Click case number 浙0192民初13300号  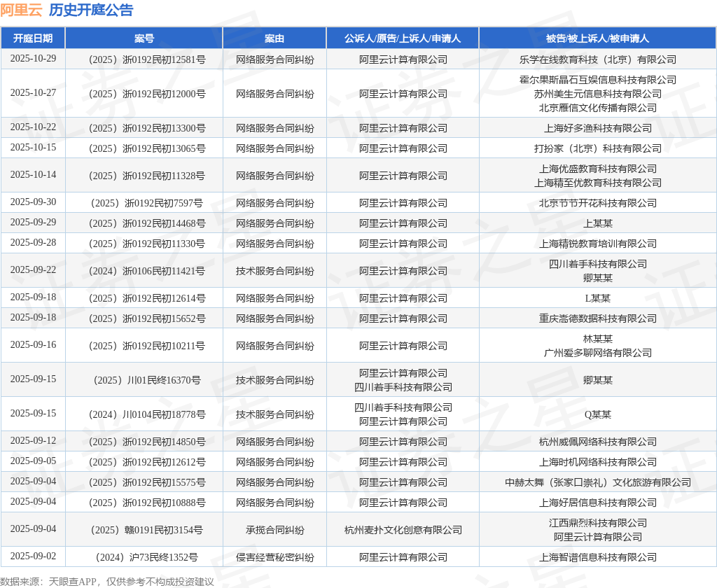pos(147,128)
